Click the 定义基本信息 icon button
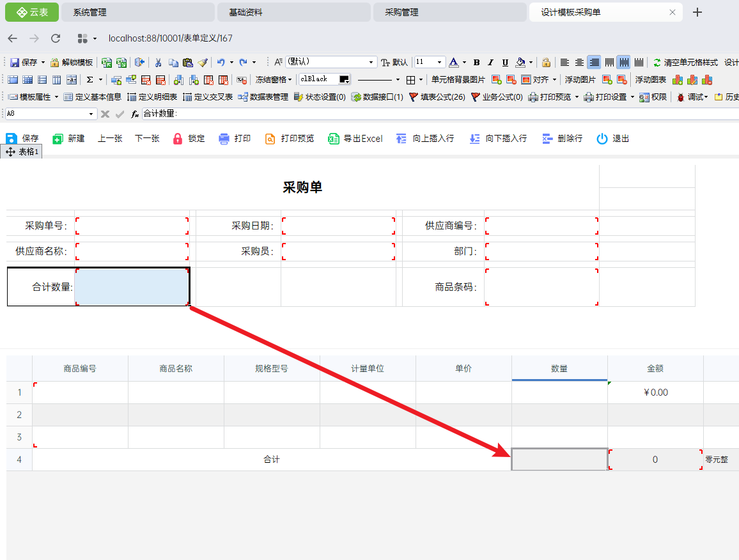Screen dimensions: 739x560 92,97
